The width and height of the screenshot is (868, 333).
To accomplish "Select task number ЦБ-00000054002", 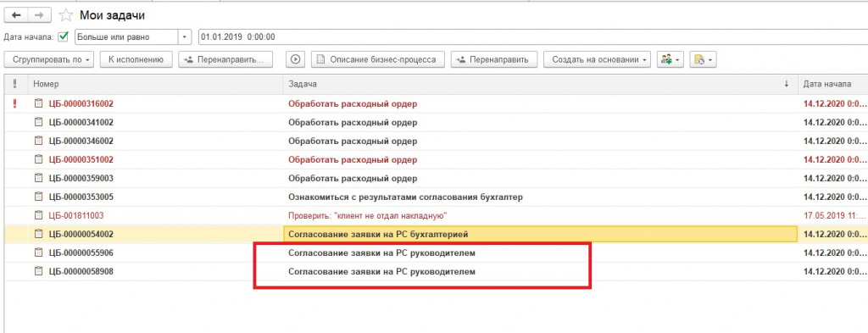I will [x=81, y=234].
